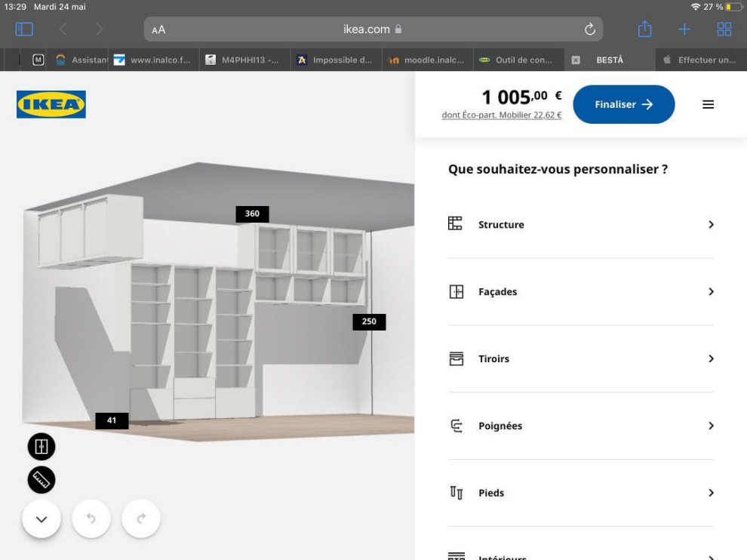The image size is (747, 560).
Task: Open the Pieds customization section
Action: [581, 494]
